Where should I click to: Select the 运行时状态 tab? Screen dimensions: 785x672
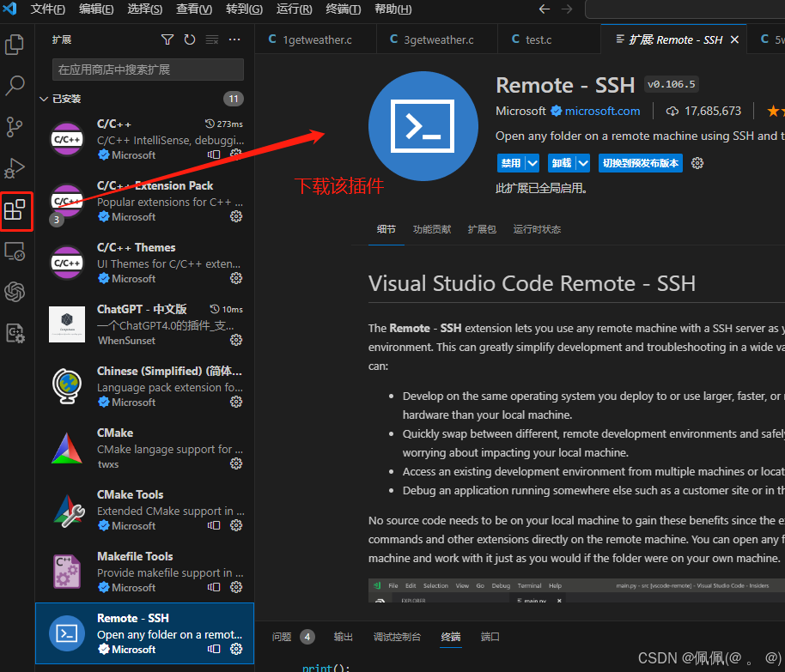tap(537, 229)
